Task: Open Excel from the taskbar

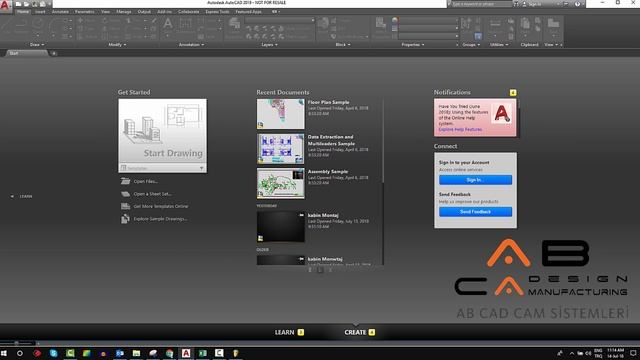Action: (x=202, y=353)
